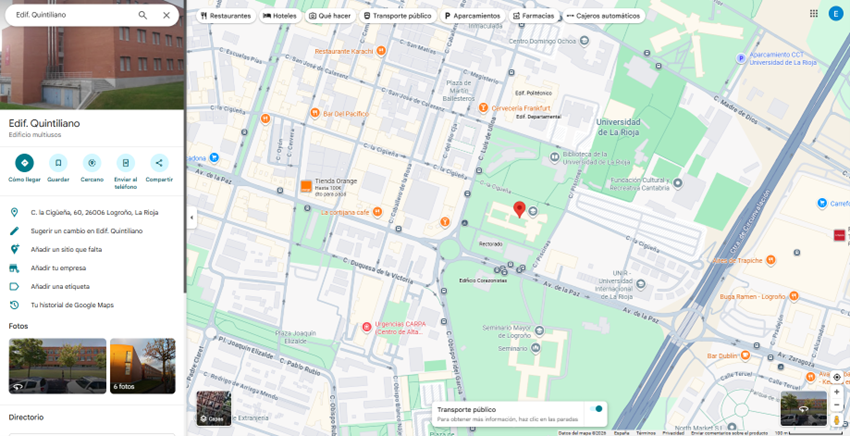This screenshot has height=436, width=850.
Task: Click the search magnifier icon
Action: pyautogui.click(x=143, y=15)
